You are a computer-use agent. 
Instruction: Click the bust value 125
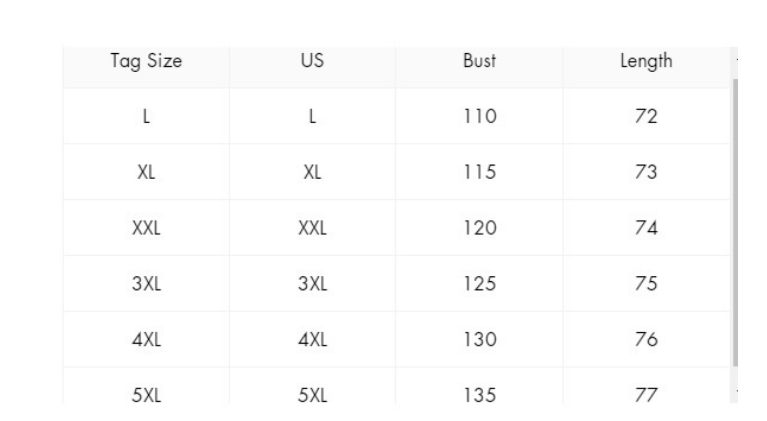[479, 285]
